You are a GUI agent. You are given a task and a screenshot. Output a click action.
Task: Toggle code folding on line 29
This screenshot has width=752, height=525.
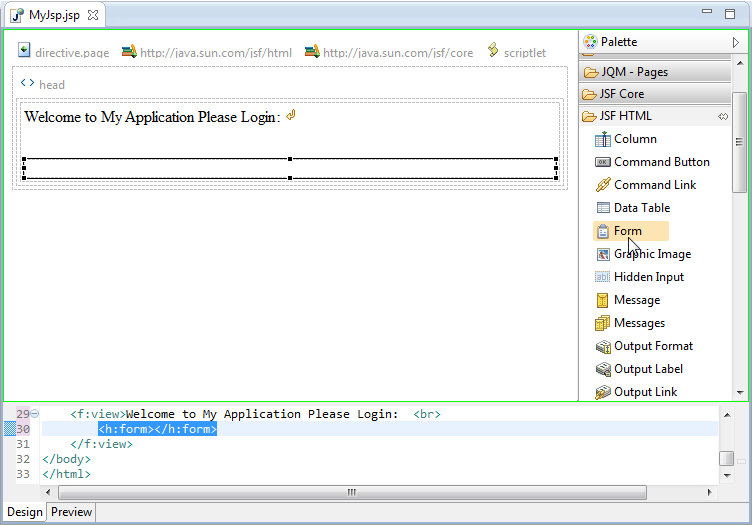point(35,414)
